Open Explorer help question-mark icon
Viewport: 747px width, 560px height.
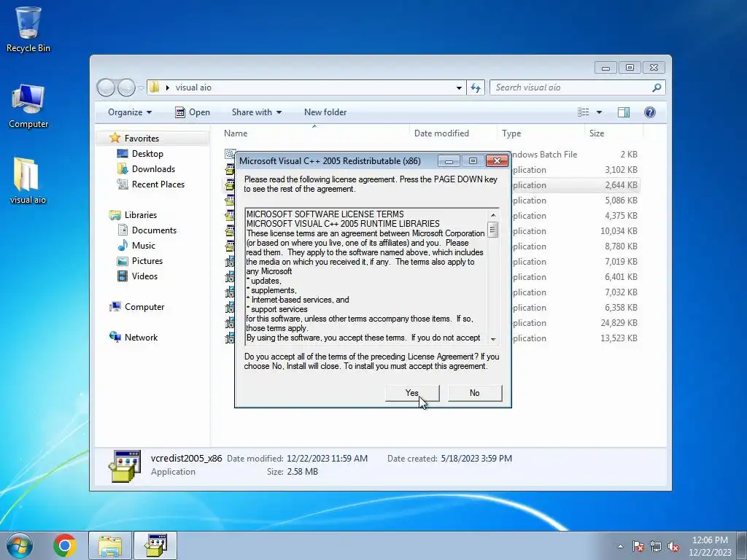(x=650, y=112)
